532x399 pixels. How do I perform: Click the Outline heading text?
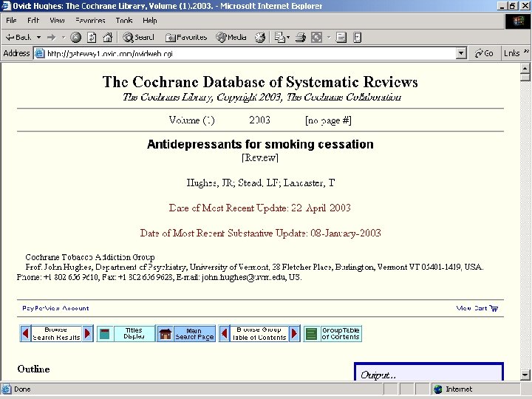tap(33, 369)
